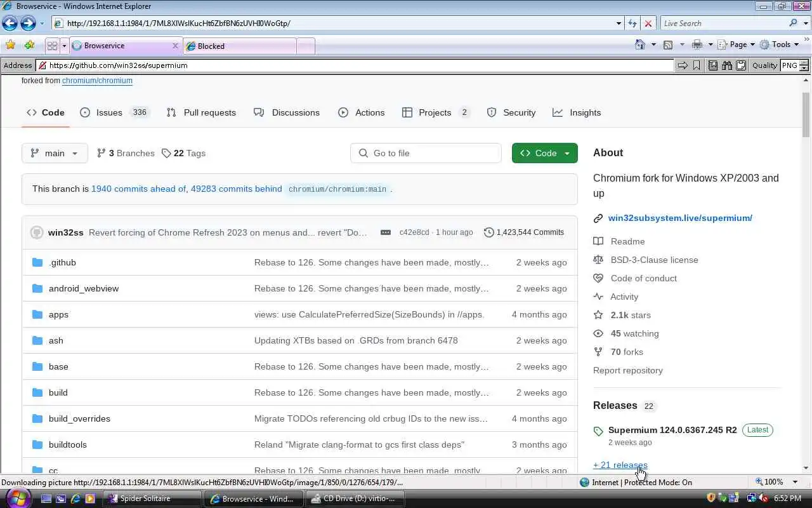Click the .github folder icon
Screen dimensions: 812x508
(x=37, y=262)
